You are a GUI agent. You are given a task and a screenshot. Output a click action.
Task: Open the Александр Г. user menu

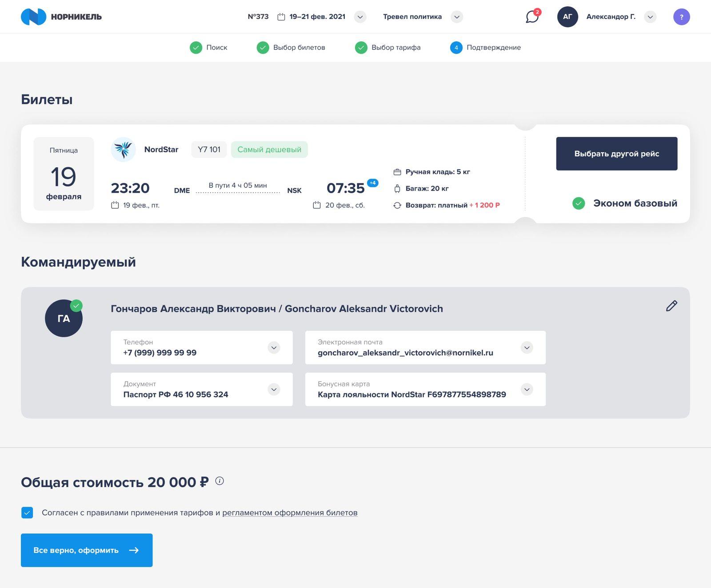[x=650, y=17]
